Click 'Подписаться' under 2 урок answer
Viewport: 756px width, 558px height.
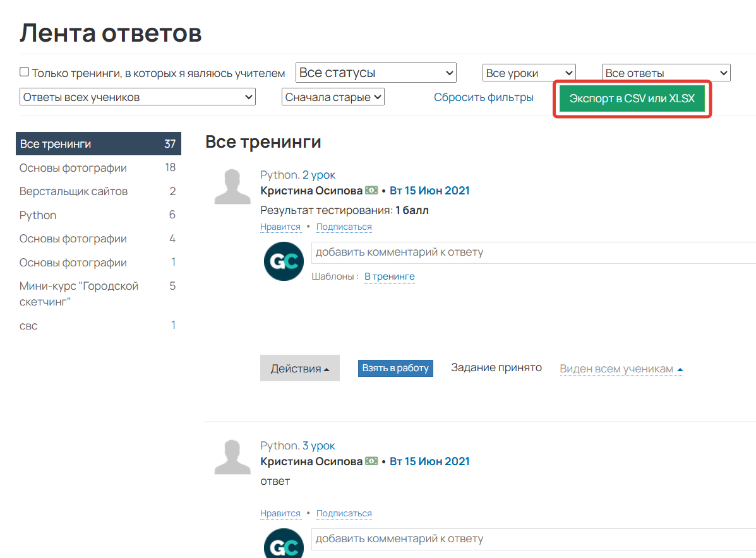coord(344,227)
